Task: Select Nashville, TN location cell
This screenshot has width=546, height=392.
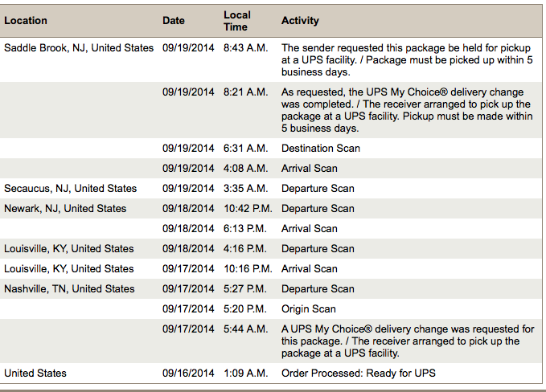Action: pyautogui.click(x=69, y=288)
